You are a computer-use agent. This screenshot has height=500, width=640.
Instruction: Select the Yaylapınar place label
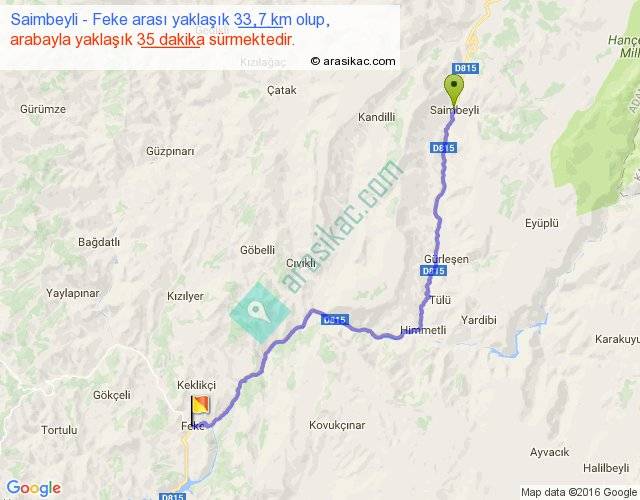click(73, 293)
